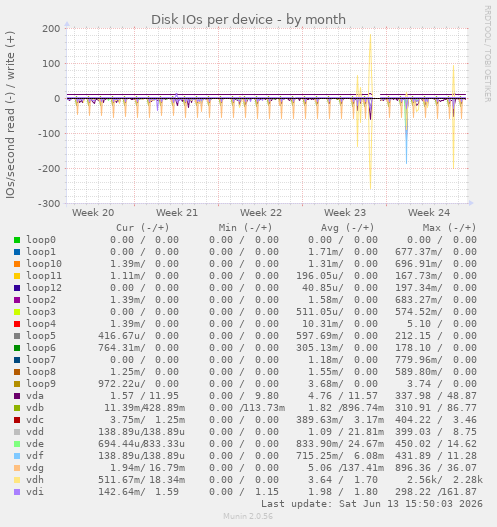Click the graph title 'Disk IOs per device - by month'
The width and height of the screenshot is (497, 527).
(248, 19)
